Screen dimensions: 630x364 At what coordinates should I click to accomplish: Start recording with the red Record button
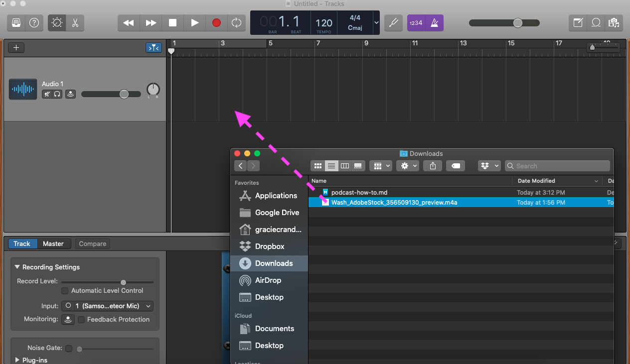(x=216, y=22)
